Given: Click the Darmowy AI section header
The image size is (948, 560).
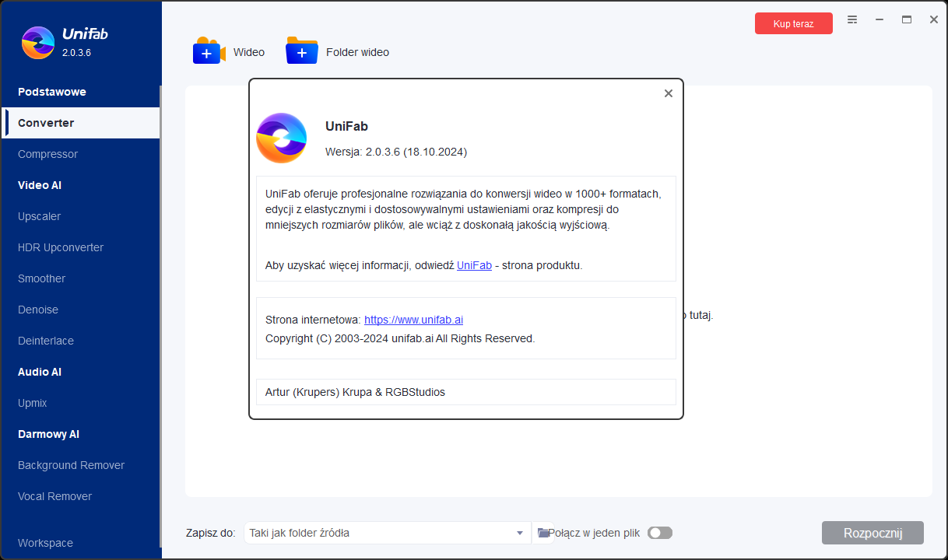Looking at the screenshot, I should tap(48, 434).
